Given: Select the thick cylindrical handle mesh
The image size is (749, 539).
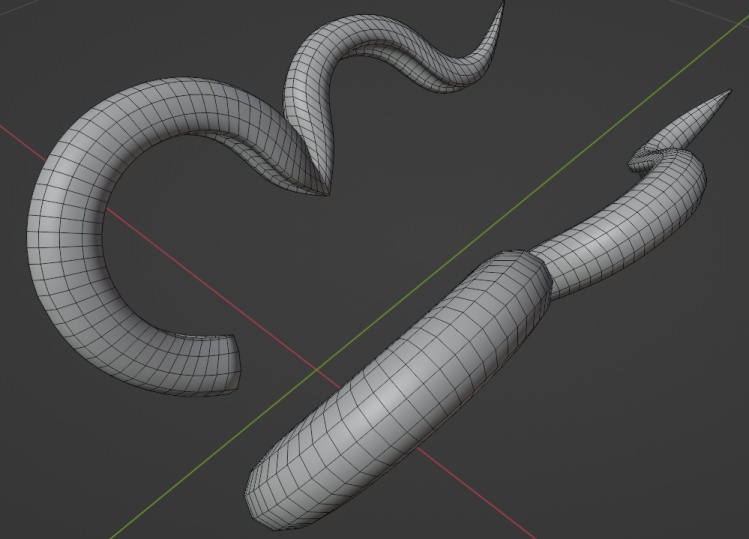Looking at the screenshot, I should (x=396, y=392).
